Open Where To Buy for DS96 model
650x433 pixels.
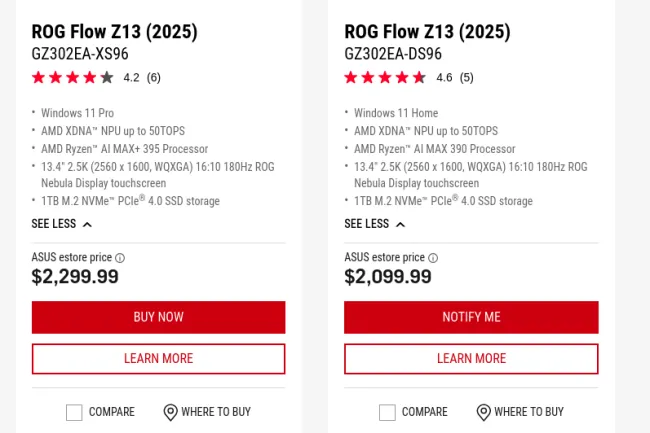pyautogui.click(x=528, y=412)
